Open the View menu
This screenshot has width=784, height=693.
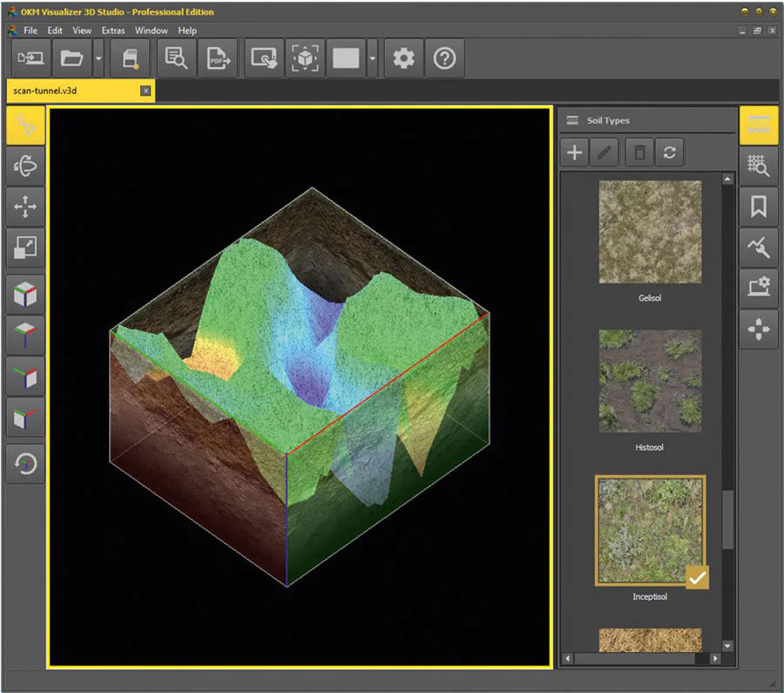pyautogui.click(x=82, y=31)
